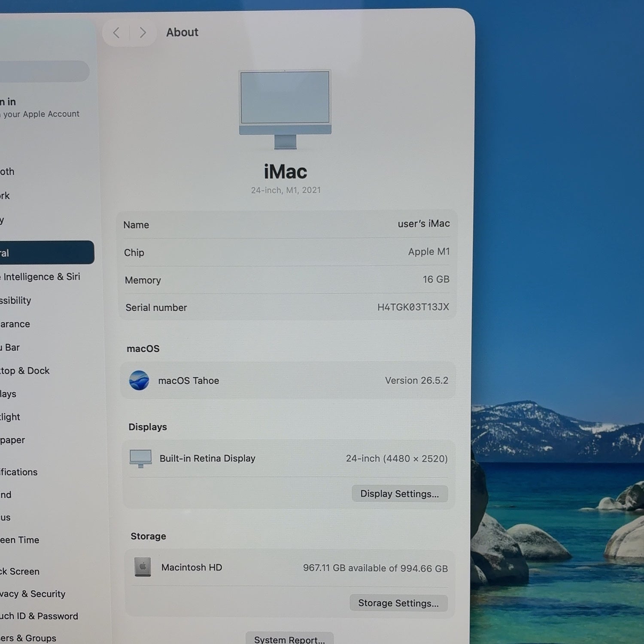Click the Macintosh HD drive icon
Screen dimensions: 644x644
(x=143, y=567)
